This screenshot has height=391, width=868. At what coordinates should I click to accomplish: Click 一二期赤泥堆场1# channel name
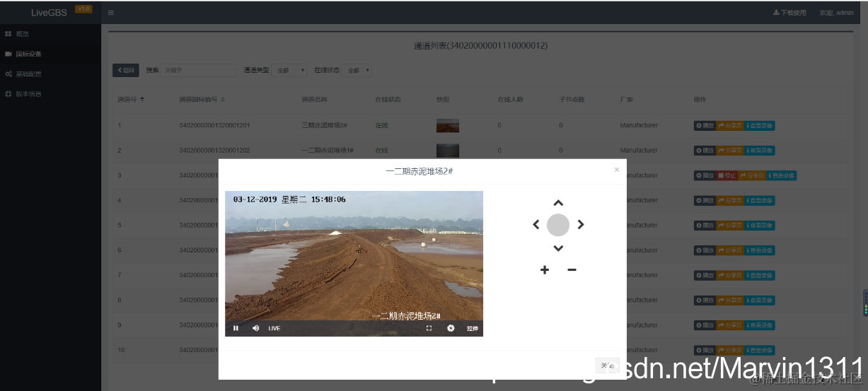tap(328, 151)
